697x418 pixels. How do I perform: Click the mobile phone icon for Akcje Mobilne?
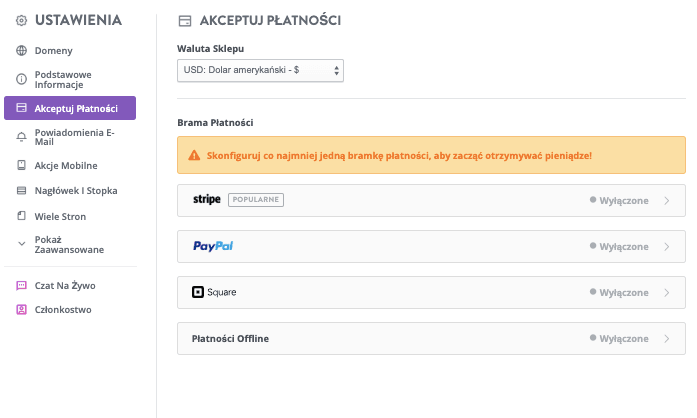21,165
